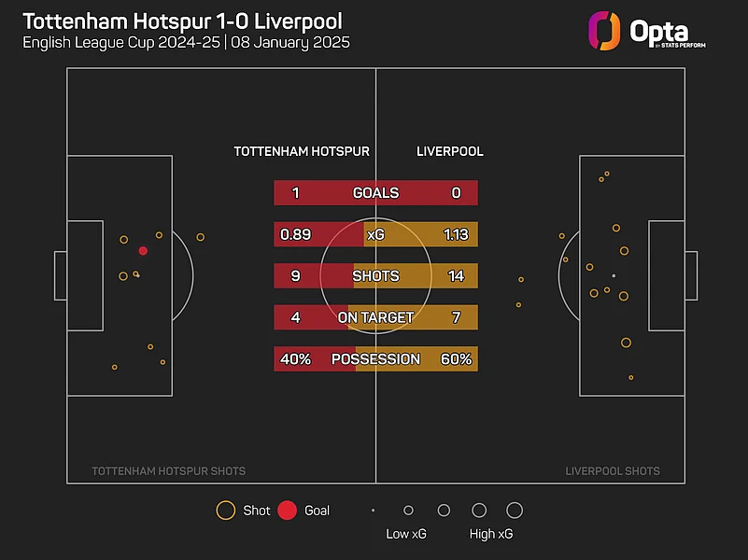Click the largest High xG legend circle
Screen dimensions: 748x560
tap(515, 511)
